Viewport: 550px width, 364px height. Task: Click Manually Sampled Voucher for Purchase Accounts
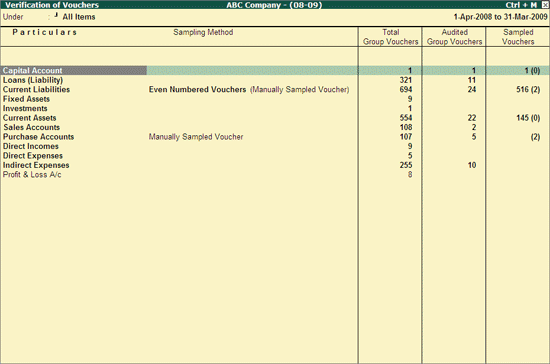[x=196, y=137]
